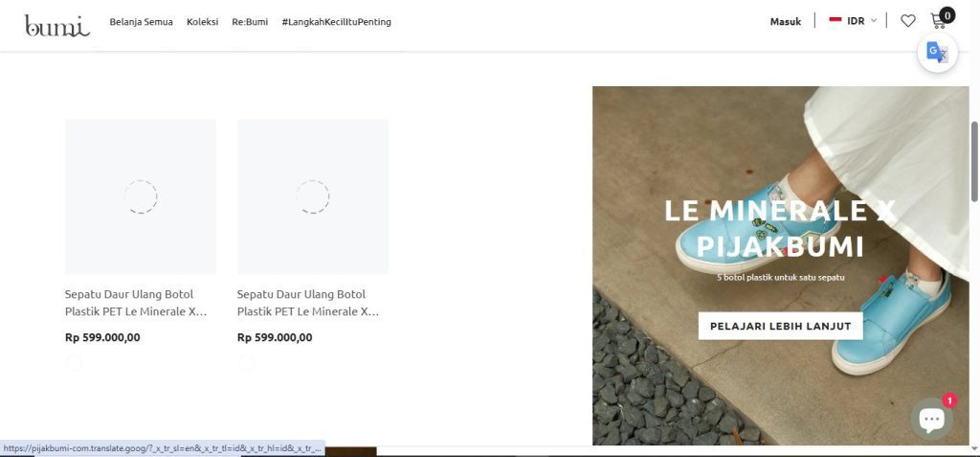980x457 pixels.
Task: Select the first product's white color swatch
Action: 74,363
